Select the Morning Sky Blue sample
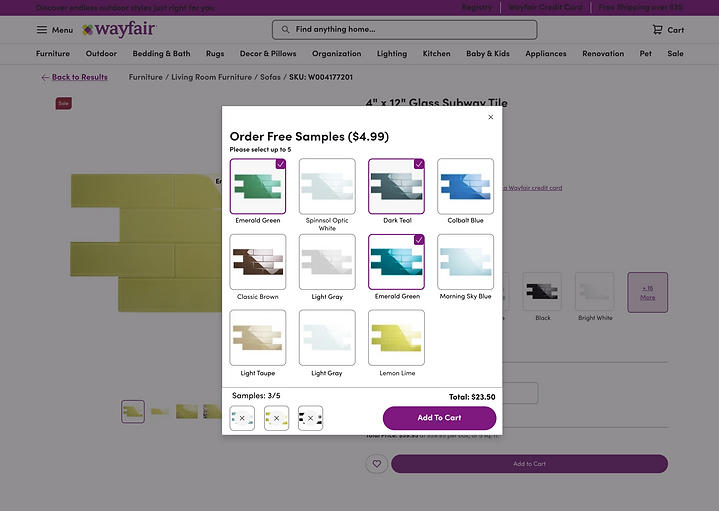 tap(465, 262)
